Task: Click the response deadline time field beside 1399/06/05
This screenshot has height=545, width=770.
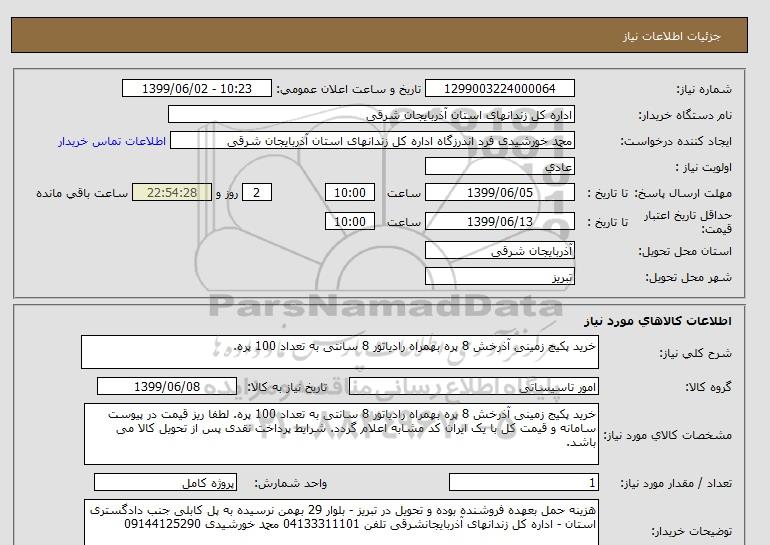Action: (x=350, y=192)
